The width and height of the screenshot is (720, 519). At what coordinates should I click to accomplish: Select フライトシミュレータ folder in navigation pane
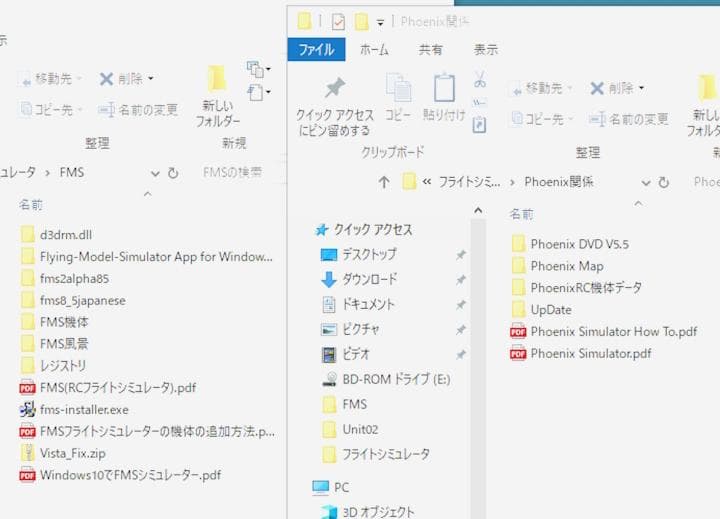tap(376, 454)
